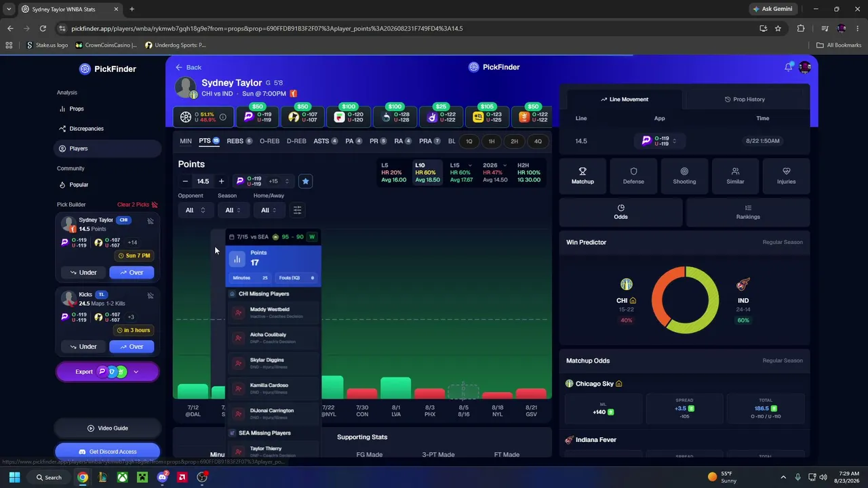
Task: Choose Under for Sydney Taylor pick
Action: [x=83, y=272]
